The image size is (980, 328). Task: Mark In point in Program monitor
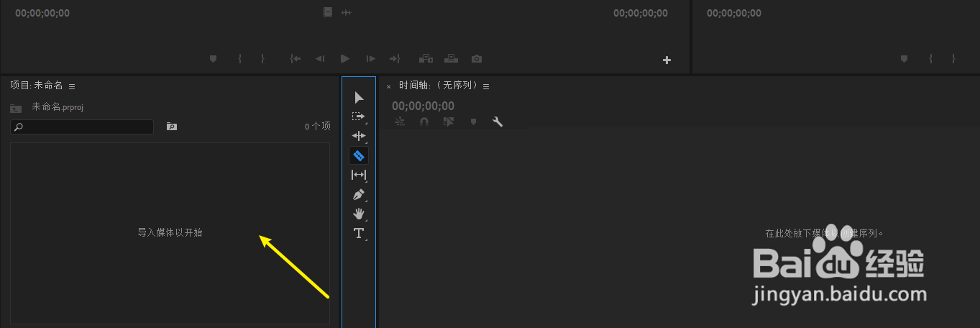tap(930, 59)
